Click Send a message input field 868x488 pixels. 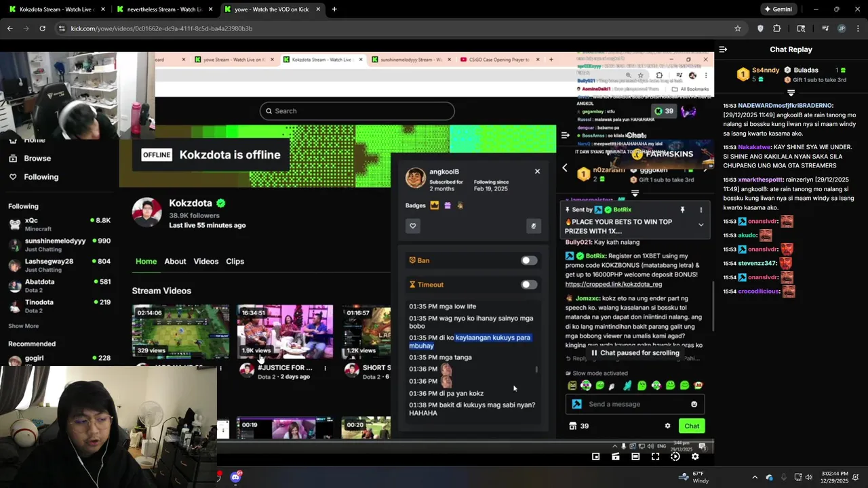pos(635,405)
